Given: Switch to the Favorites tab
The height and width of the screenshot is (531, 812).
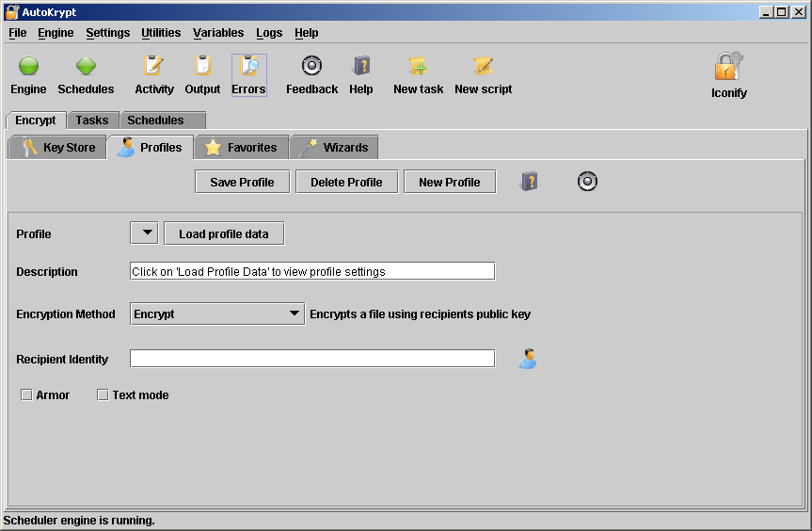Looking at the screenshot, I should pyautogui.click(x=241, y=148).
